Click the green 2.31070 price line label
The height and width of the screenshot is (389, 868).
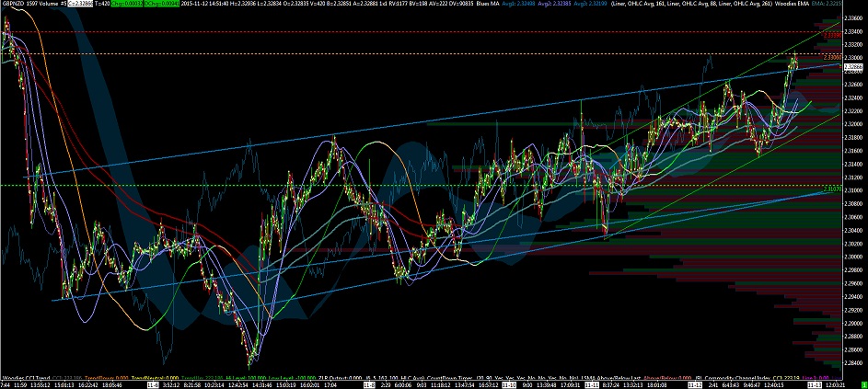[x=833, y=189]
